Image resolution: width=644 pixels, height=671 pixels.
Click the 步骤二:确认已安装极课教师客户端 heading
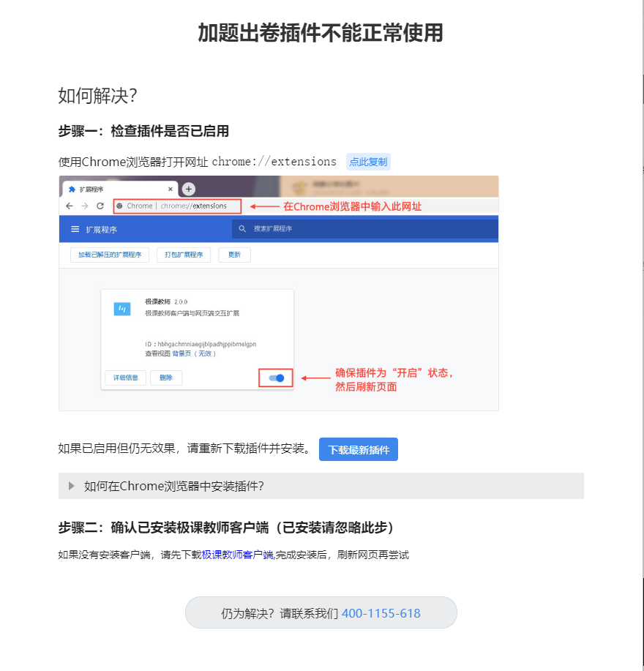tap(225, 527)
